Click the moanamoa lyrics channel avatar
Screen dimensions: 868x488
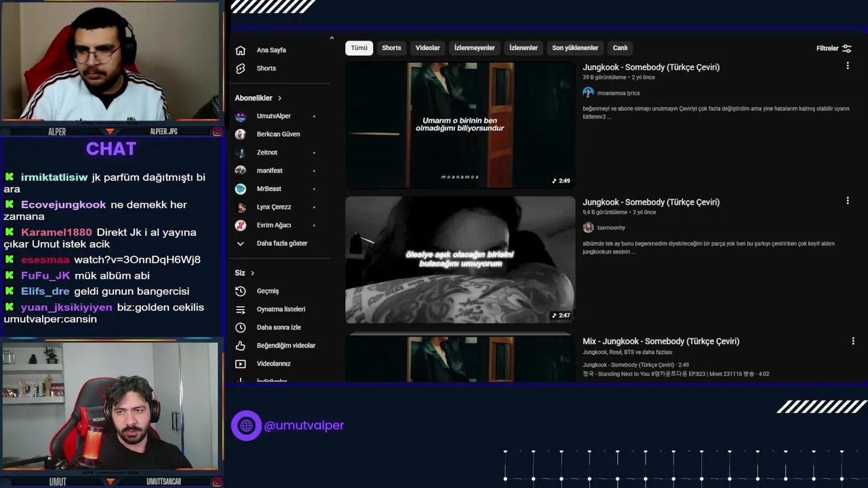pyautogui.click(x=588, y=93)
